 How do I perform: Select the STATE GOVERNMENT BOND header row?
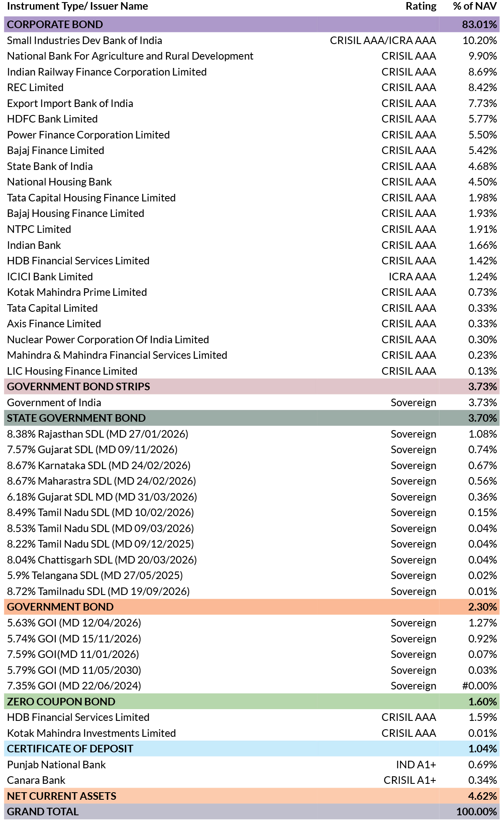(x=252, y=418)
